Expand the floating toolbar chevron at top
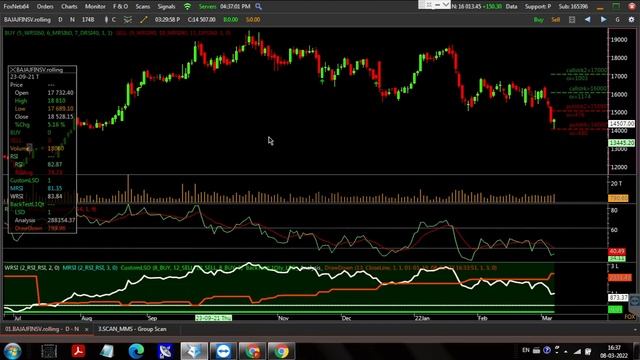This screenshot has width=640, height=360. (x=446, y=4)
